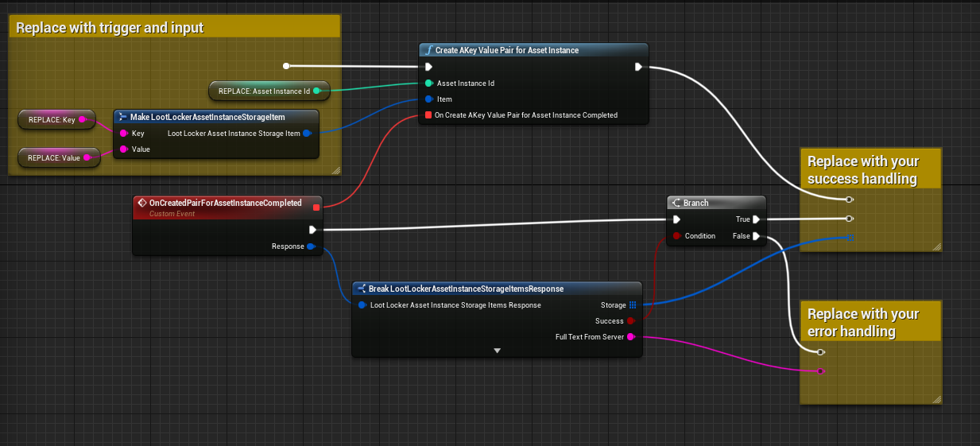The image size is (980, 446).
Task: Click the resize corner of success handling comment
Action: [935, 246]
